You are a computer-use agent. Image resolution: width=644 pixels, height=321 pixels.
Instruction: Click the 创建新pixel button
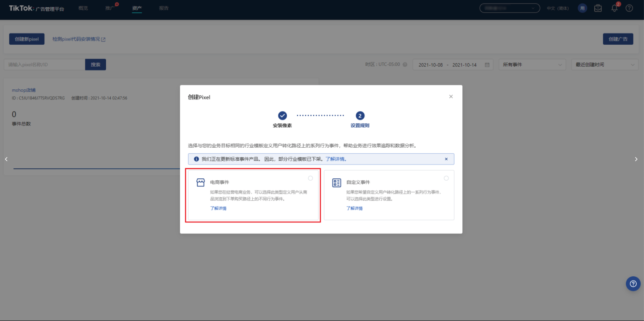pyautogui.click(x=27, y=39)
